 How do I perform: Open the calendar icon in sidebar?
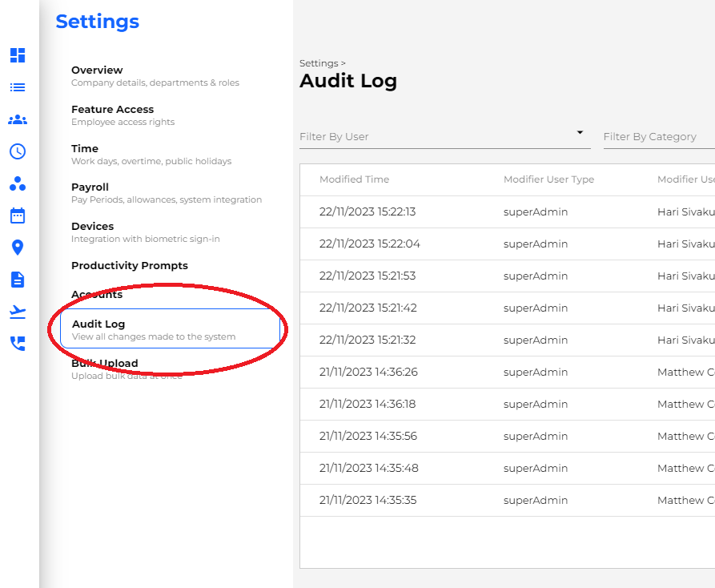[x=18, y=215]
